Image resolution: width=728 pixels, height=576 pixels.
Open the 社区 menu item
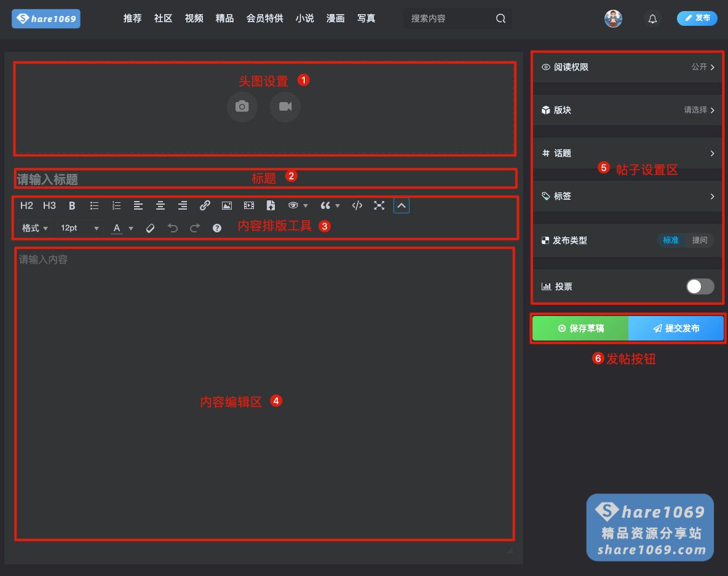tap(163, 18)
